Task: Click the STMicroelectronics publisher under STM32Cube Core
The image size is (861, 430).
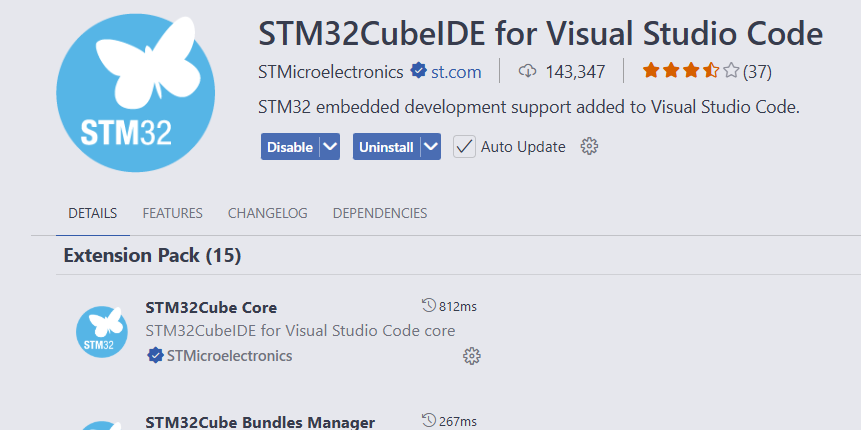Action: pyautogui.click(x=229, y=356)
